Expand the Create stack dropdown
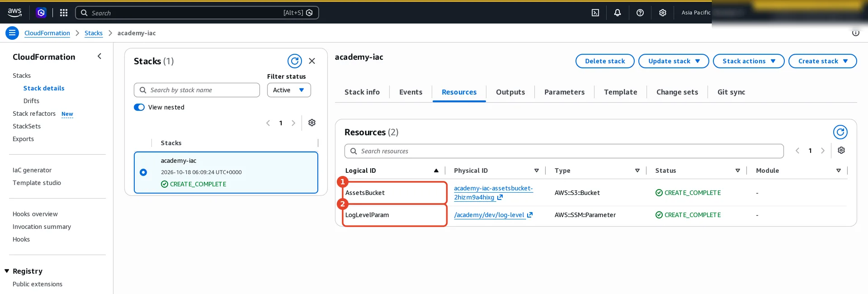 click(x=823, y=61)
